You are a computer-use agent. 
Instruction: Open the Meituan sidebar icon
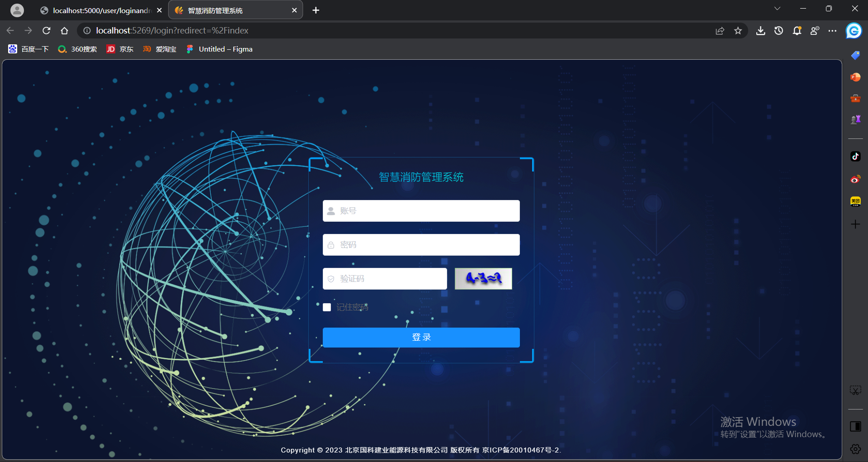tap(855, 201)
